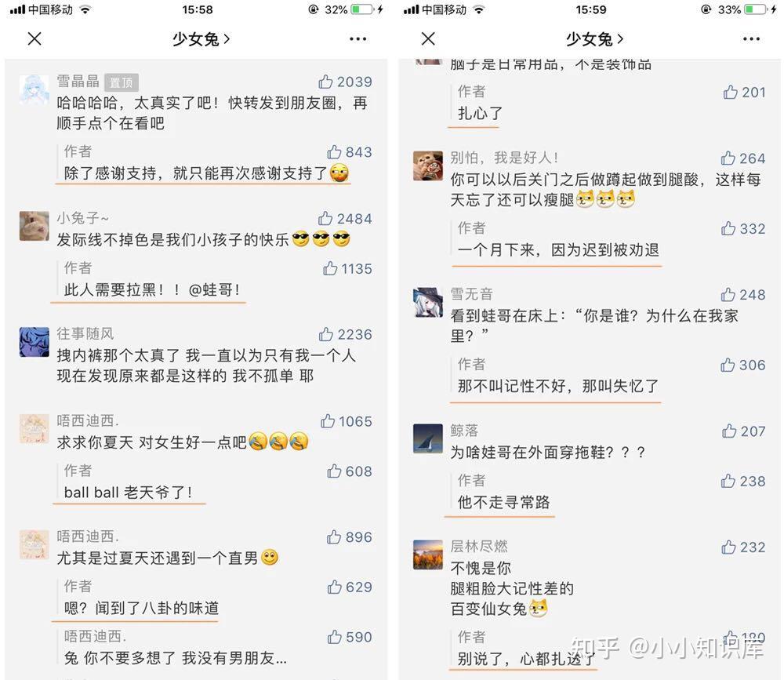Tap thumbs-up on 小兔子~ comment showing 2484
This screenshot has width=784, height=680.
pyautogui.click(x=325, y=218)
